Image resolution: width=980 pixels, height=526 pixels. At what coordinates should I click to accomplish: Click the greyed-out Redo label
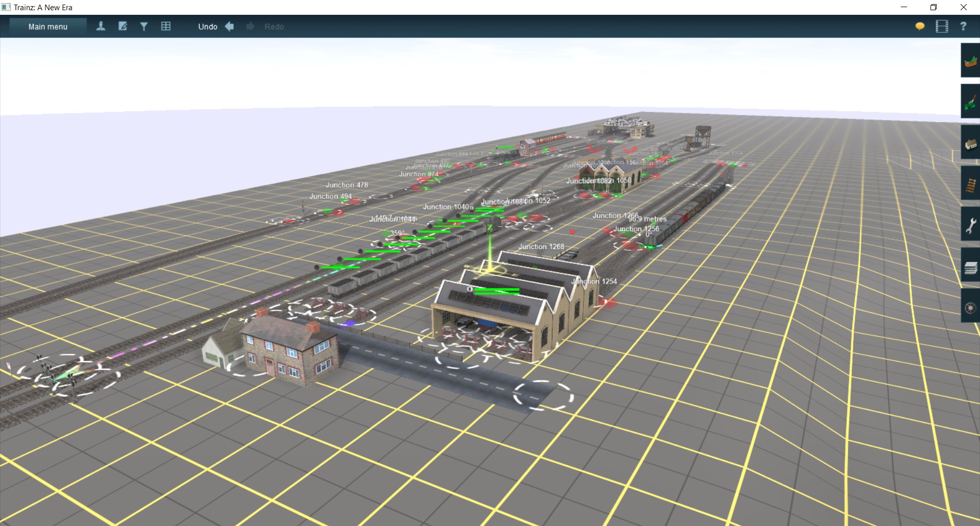point(274,27)
